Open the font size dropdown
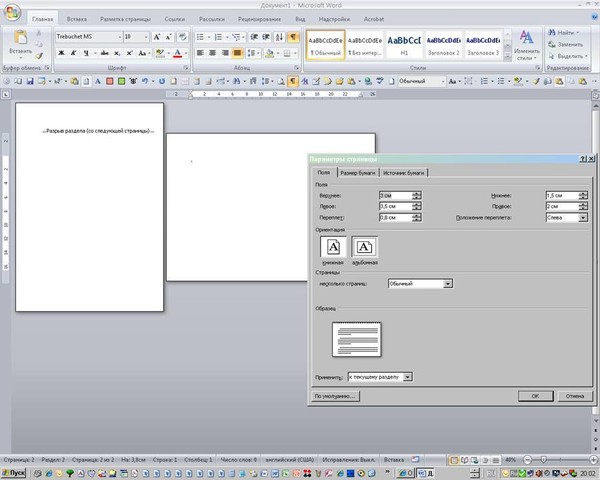Image resolution: width=600 pixels, height=480 pixels. 146,37
